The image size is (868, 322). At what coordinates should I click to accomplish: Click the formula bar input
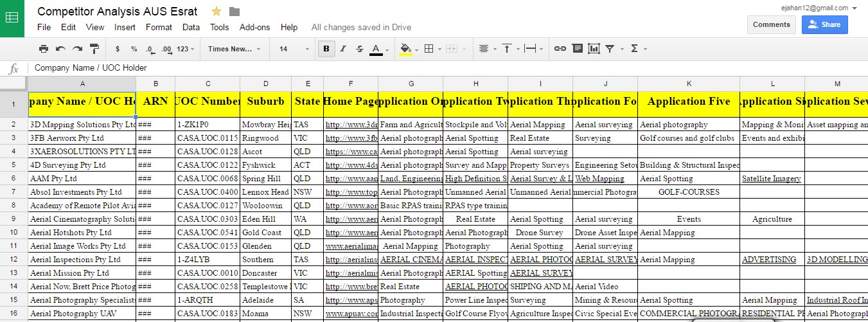[x=448, y=68]
